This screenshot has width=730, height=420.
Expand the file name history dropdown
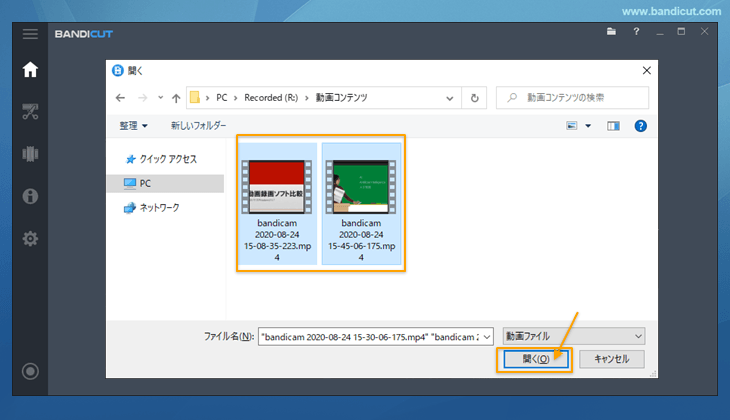[x=487, y=337]
